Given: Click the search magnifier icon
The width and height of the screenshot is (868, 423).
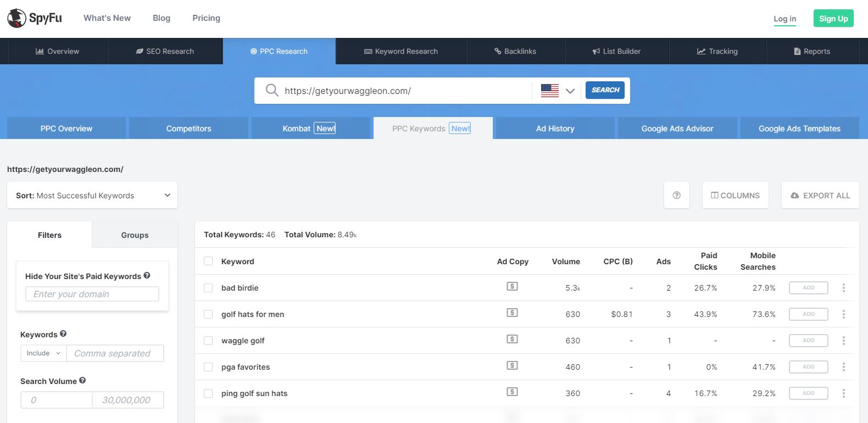Looking at the screenshot, I should click(x=272, y=90).
